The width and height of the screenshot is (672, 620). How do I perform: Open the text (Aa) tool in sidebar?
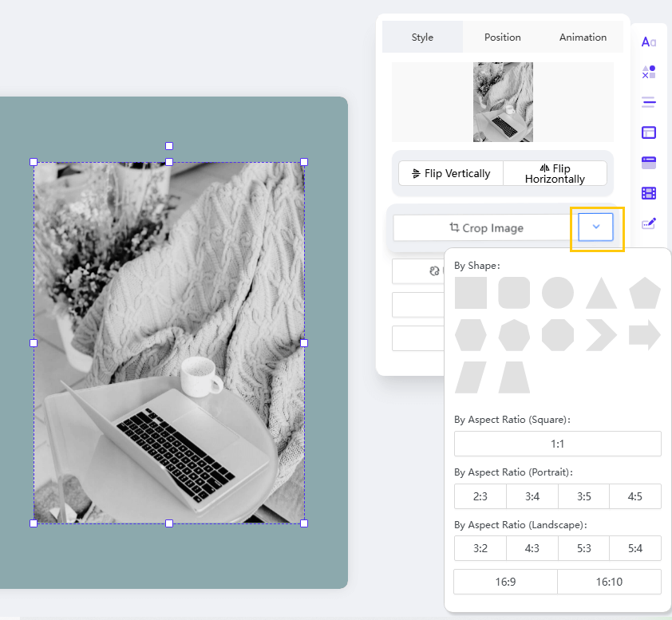tap(649, 42)
